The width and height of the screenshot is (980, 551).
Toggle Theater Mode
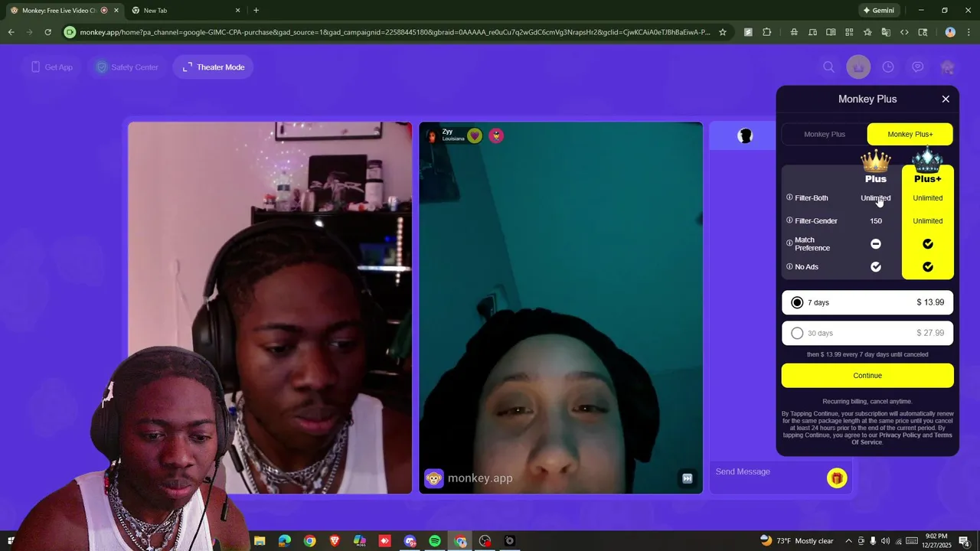coord(214,67)
